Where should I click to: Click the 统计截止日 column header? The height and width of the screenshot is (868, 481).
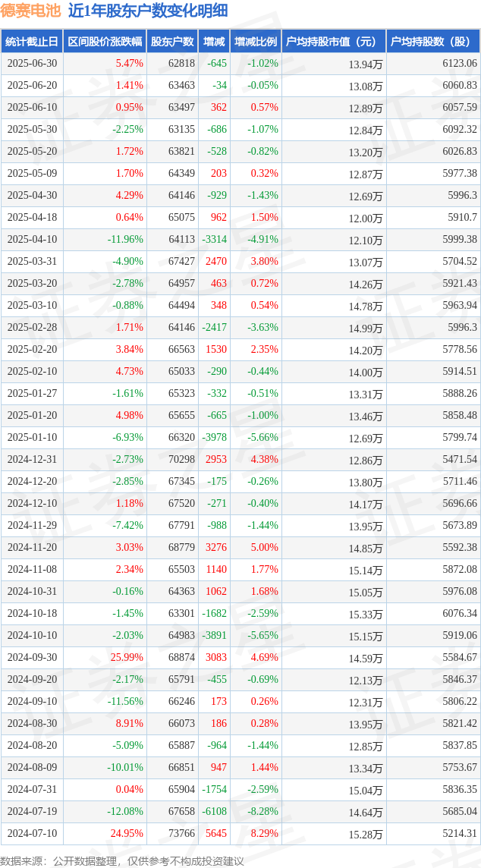(x=32, y=42)
